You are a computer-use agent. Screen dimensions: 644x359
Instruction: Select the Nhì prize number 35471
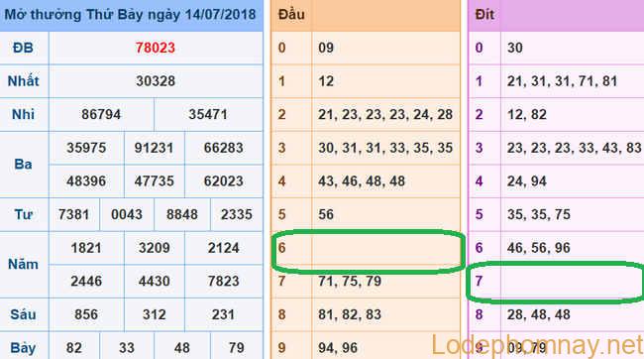tap(208, 114)
